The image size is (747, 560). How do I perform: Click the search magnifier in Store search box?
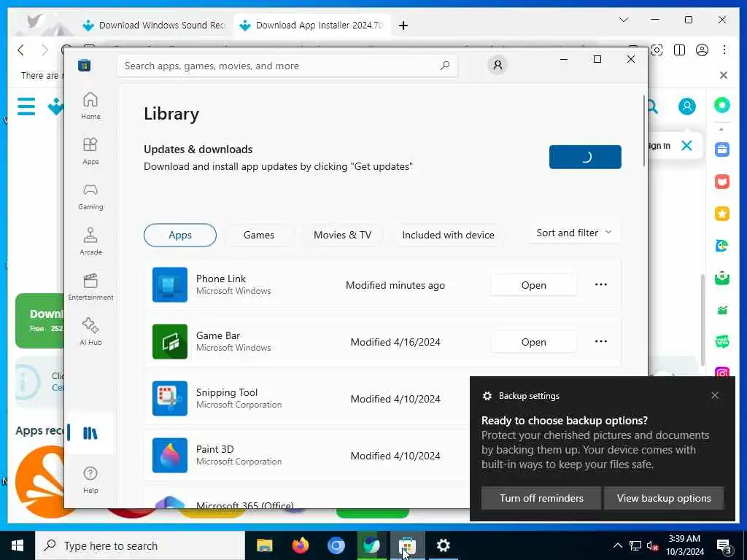point(445,65)
